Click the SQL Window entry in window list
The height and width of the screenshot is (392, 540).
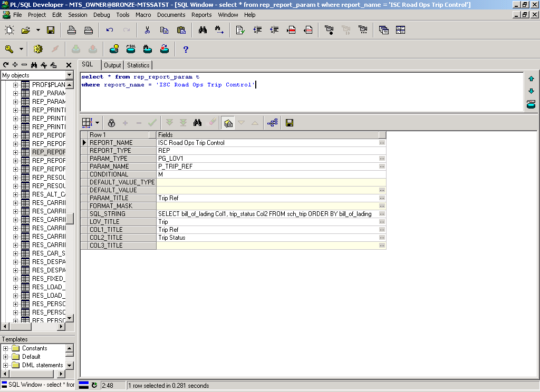(38, 385)
